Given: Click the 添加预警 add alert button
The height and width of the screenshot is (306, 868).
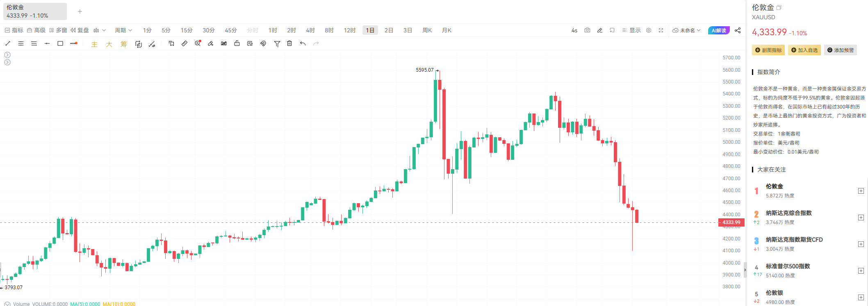Looking at the screenshot, I should (x=840, y=50).
